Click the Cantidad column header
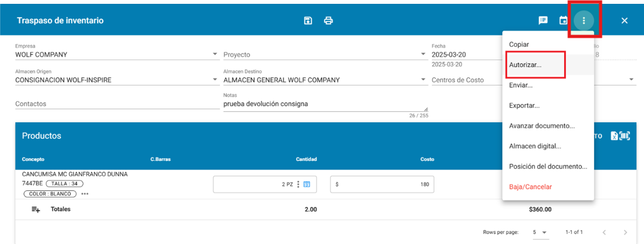The width and height of the screenshot is (644, 244). (x=307, y=160)
